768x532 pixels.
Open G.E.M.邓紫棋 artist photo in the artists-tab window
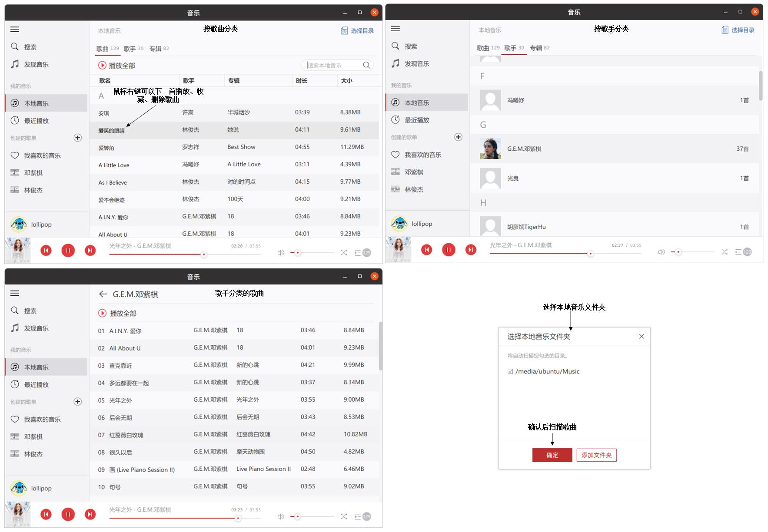pyautogui.click(x=490, y=149)
